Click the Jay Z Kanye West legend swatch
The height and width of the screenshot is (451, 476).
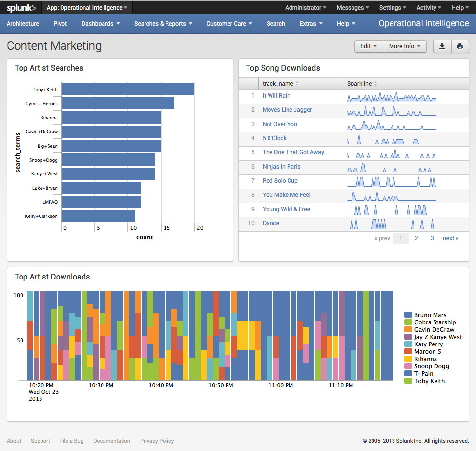point(408,337)
